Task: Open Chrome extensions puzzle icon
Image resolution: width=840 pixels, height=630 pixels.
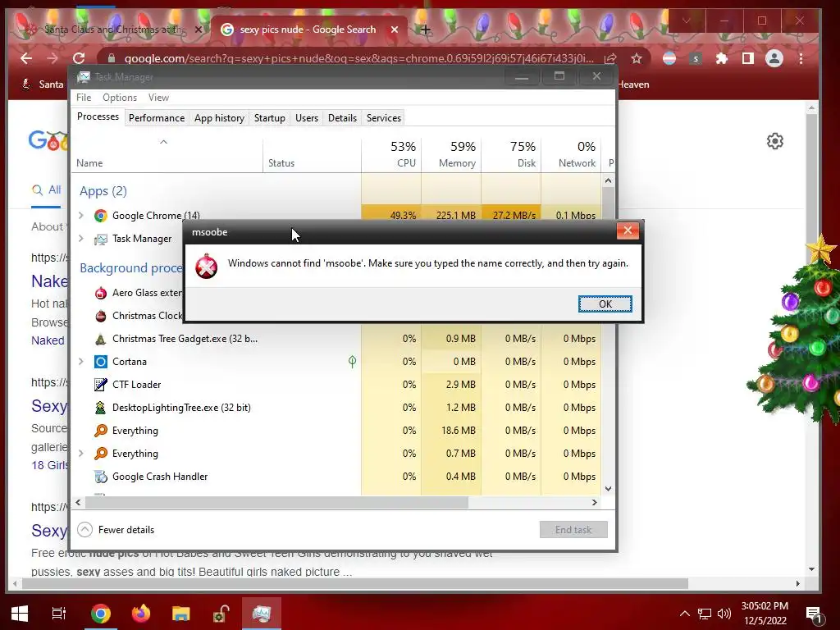Action: pos(722,58)
